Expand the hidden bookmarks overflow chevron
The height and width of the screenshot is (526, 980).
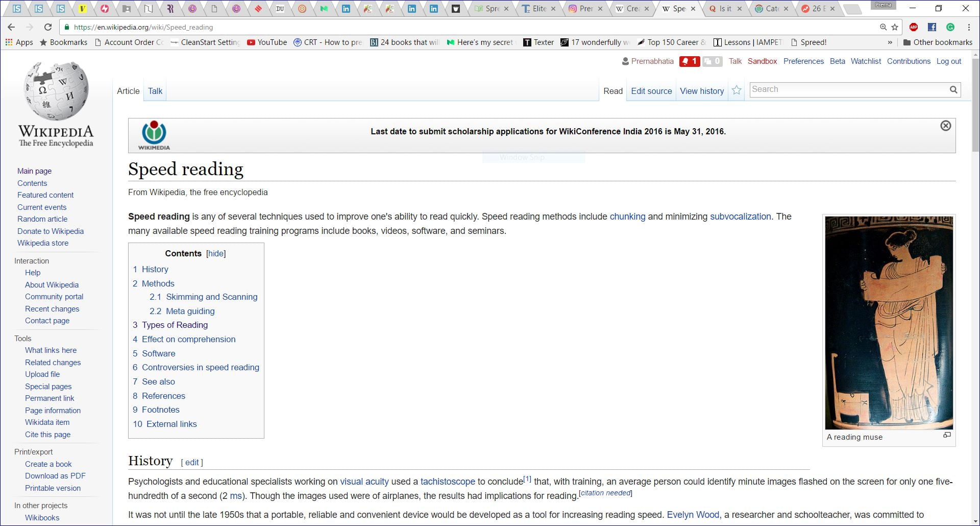pos(890,42)
